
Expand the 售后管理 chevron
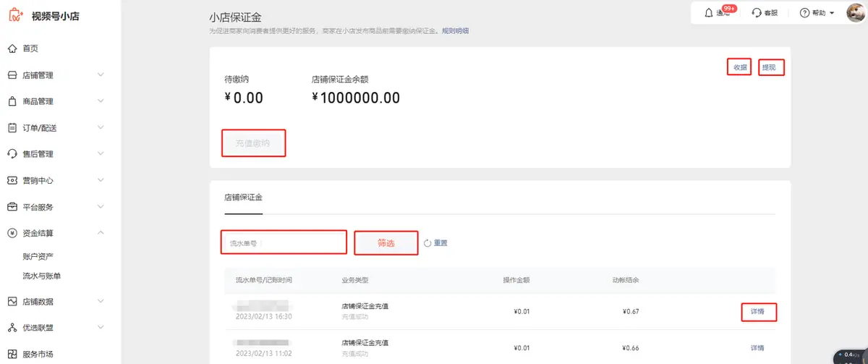point(101,154)
